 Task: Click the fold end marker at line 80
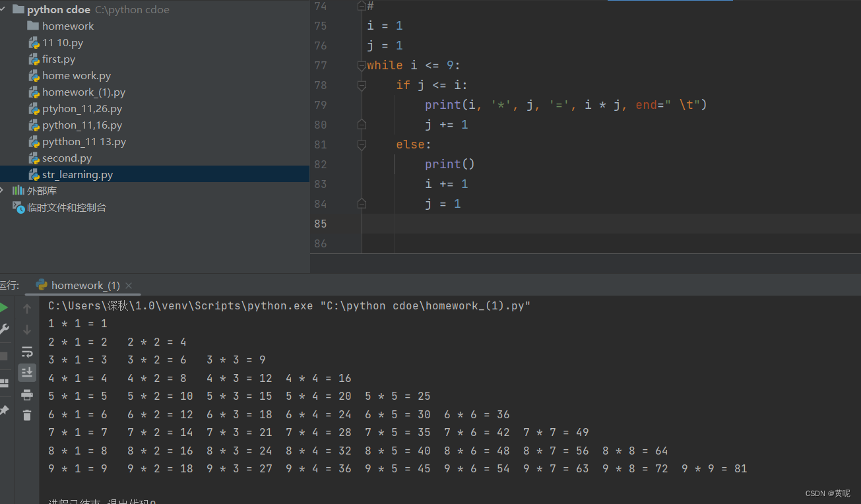pyautogui.click(x=362, y=125)
